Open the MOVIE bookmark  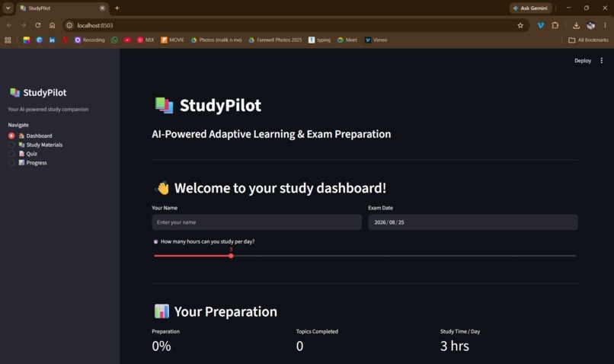click(x=172, y=40)
